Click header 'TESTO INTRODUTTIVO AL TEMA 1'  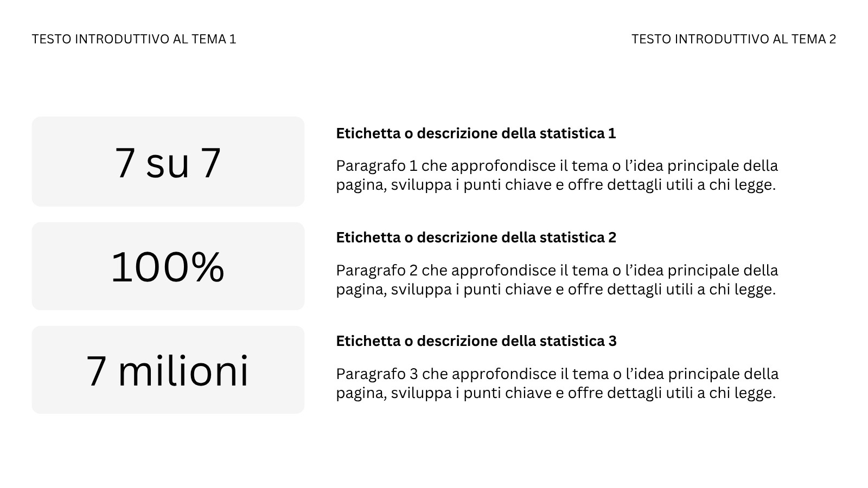coord(134,39)
